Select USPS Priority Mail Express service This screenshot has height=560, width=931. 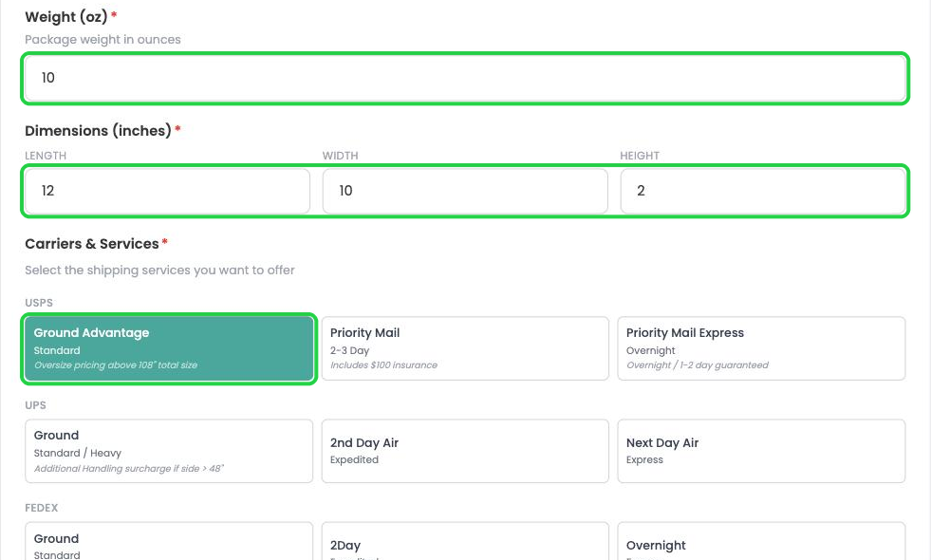tap(761, 348)
